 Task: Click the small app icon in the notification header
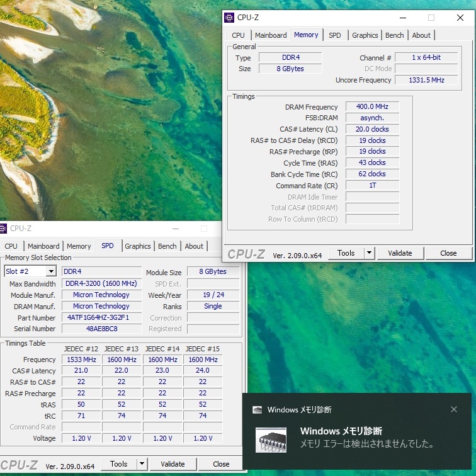[258, 410]
